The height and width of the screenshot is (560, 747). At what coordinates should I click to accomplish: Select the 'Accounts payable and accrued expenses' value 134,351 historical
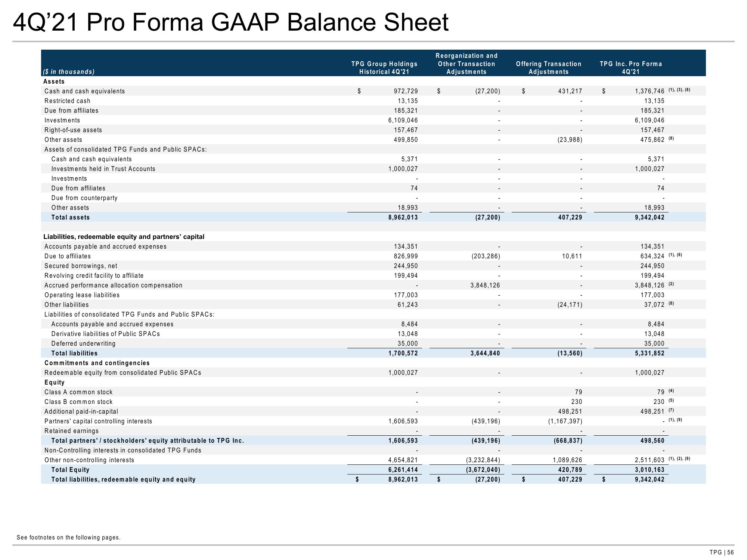(x=406, y=246)
